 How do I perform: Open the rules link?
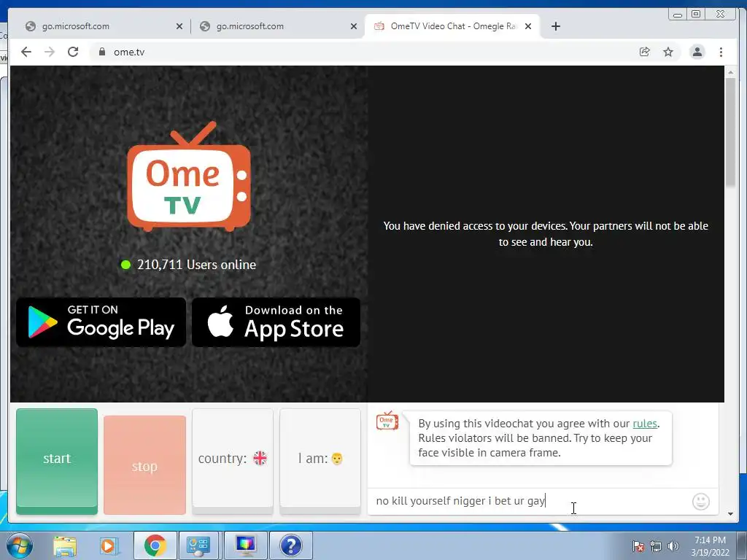coord(645,424)
